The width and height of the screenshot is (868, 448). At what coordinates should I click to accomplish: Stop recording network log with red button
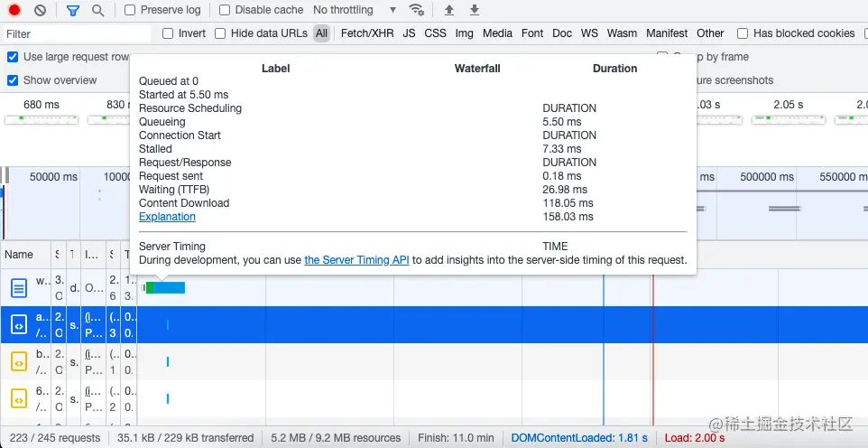click(14, 10)
